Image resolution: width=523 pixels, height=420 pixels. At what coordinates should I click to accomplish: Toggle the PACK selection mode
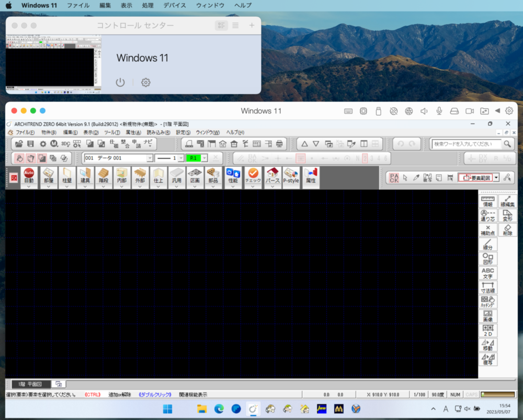394,178
